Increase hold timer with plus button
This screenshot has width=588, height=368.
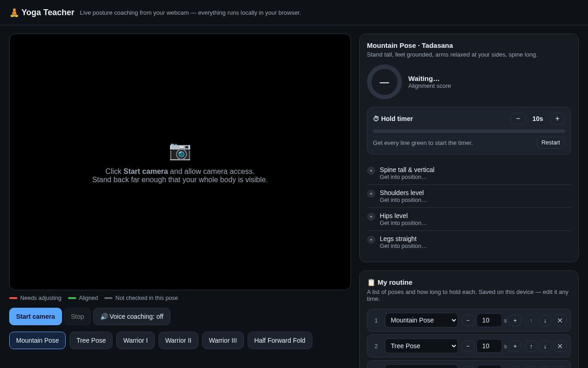(557, 119)
